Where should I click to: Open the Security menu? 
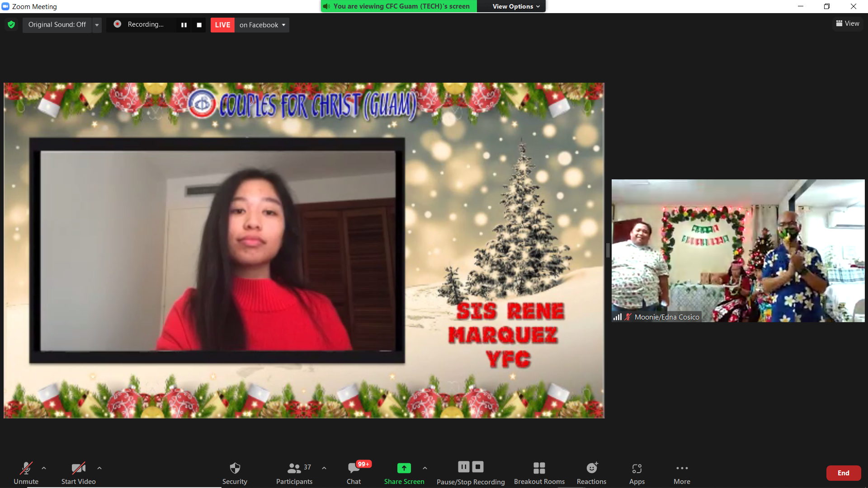235,473
